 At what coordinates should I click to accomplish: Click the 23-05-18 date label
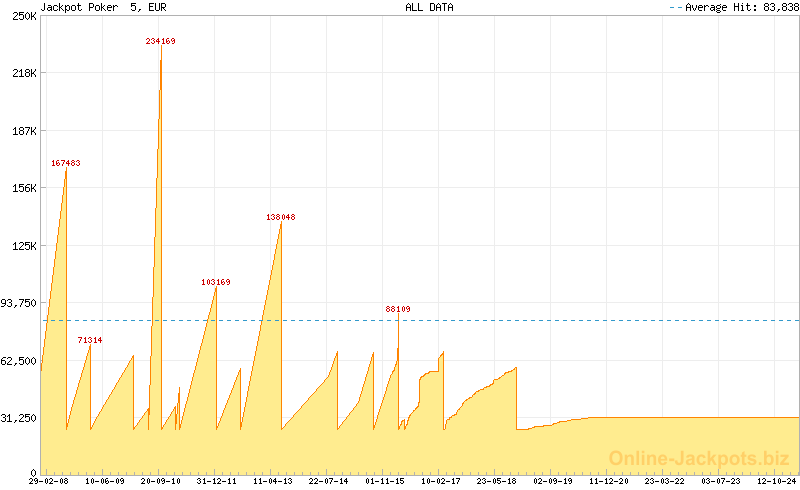pos(497,481)
